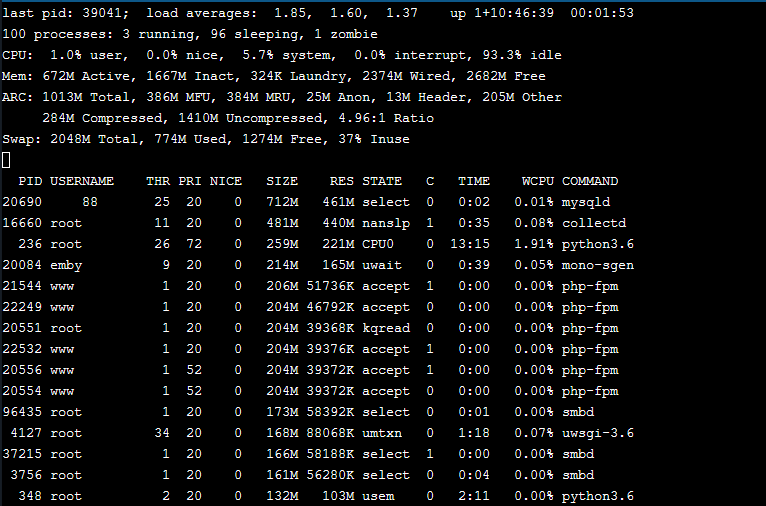Screen dimensions: 766x506
Task: Click the uwsgi-3.6 command name
Action: 597,433
